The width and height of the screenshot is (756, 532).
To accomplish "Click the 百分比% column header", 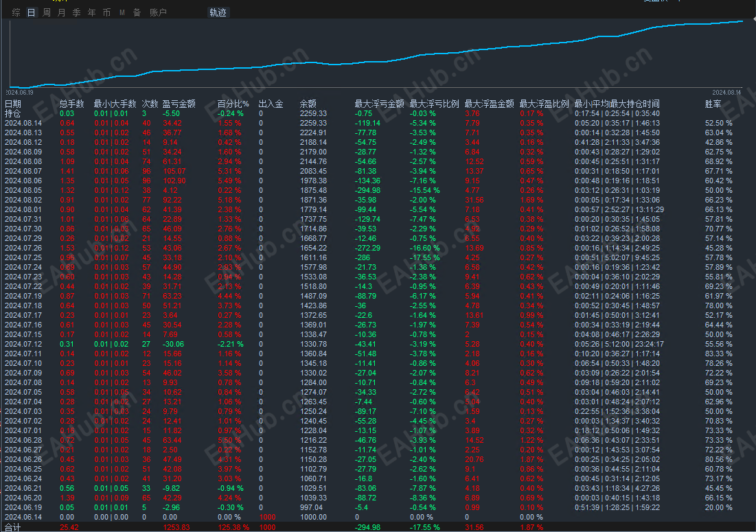I will pos(233,104).
